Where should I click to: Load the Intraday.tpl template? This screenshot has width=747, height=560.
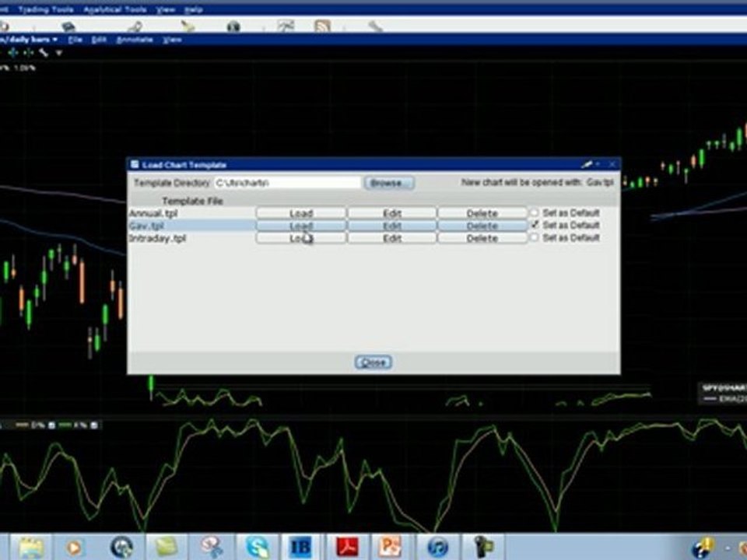(300, 238)
